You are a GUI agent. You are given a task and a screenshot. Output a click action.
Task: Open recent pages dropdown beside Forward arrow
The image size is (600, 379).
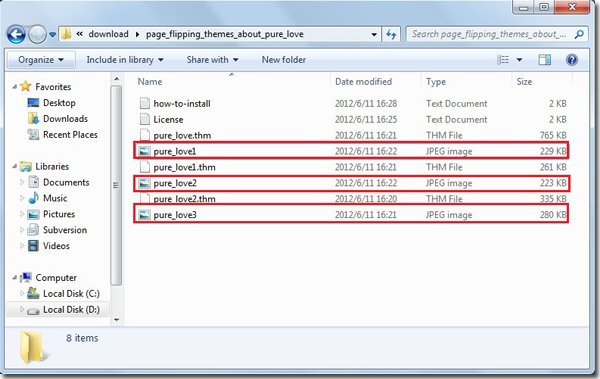(52, 35)
